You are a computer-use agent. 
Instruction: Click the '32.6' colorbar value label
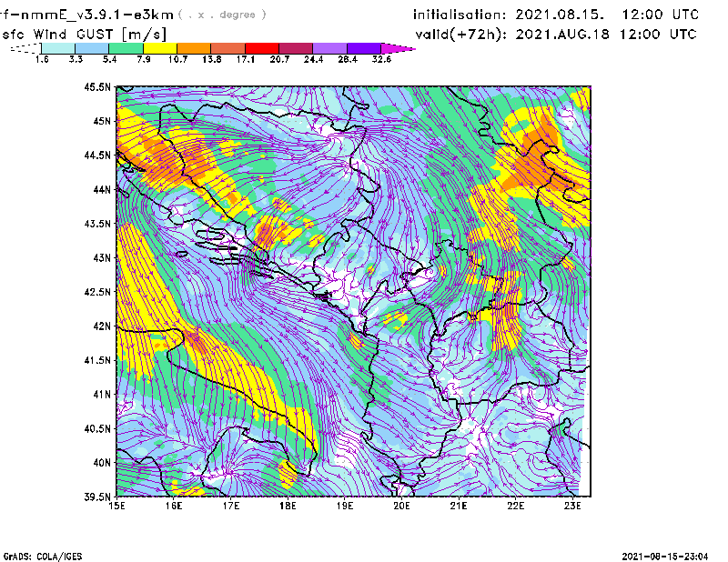pos(381,59)
